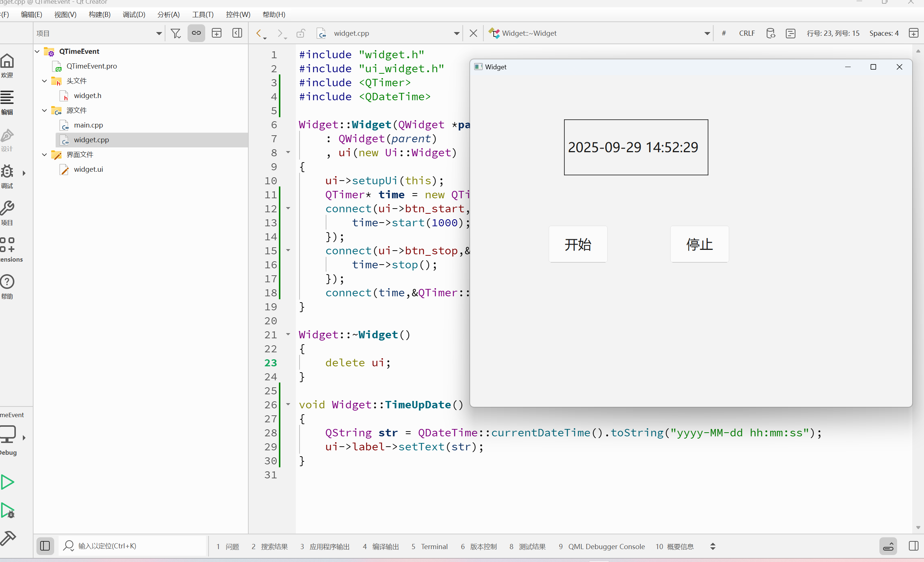Open the Help mode question icon
Screen dimensions: 924x562
(x=7, y=282)
